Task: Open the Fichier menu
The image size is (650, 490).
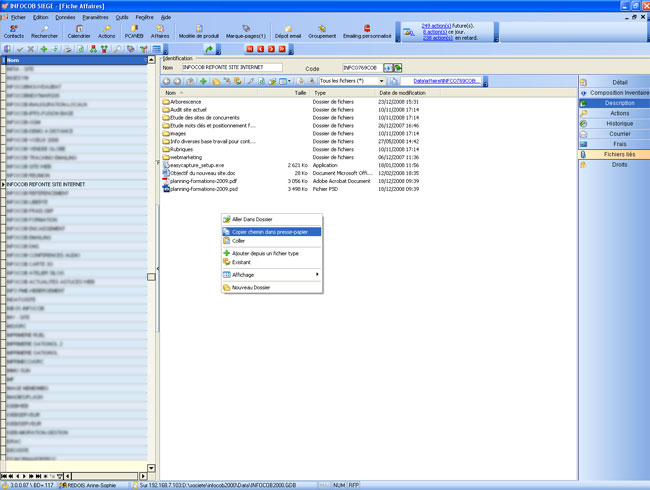Action: pyautogui.click(x=18, y=17)
